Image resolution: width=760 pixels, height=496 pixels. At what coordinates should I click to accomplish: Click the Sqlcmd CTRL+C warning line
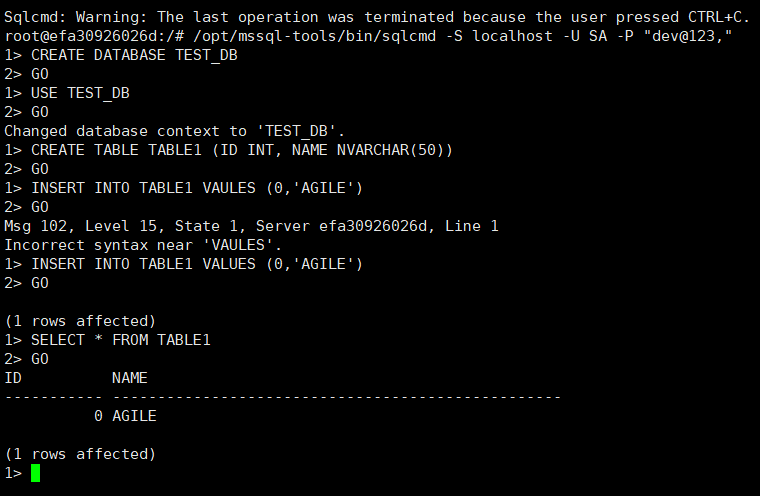tap(377, 17)
